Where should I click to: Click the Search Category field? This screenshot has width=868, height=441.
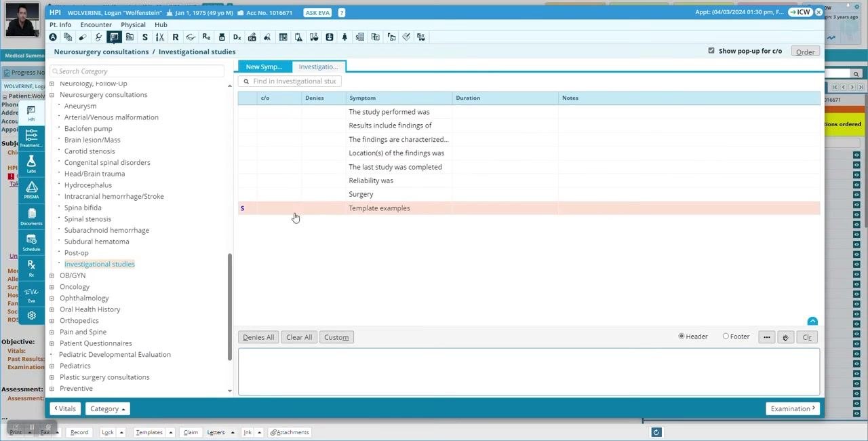137,71
